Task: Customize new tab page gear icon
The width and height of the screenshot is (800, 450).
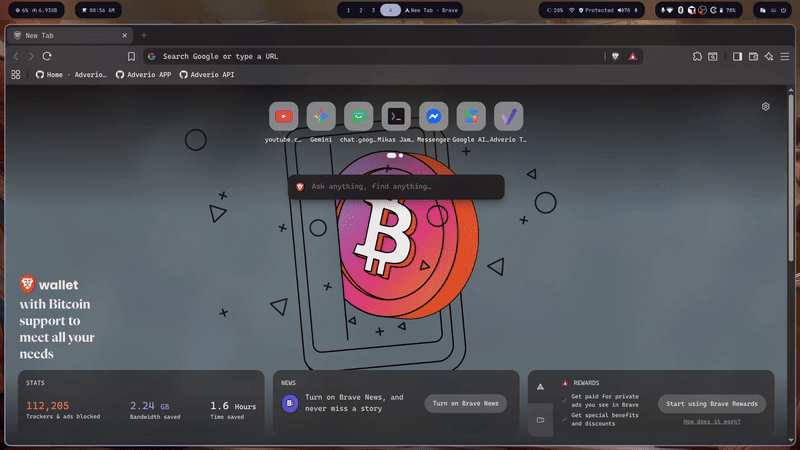Action: point(766,107)
